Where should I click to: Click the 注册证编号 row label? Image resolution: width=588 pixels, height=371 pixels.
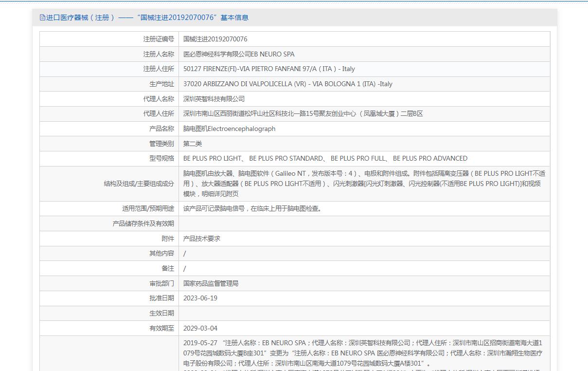pos(158,39)
